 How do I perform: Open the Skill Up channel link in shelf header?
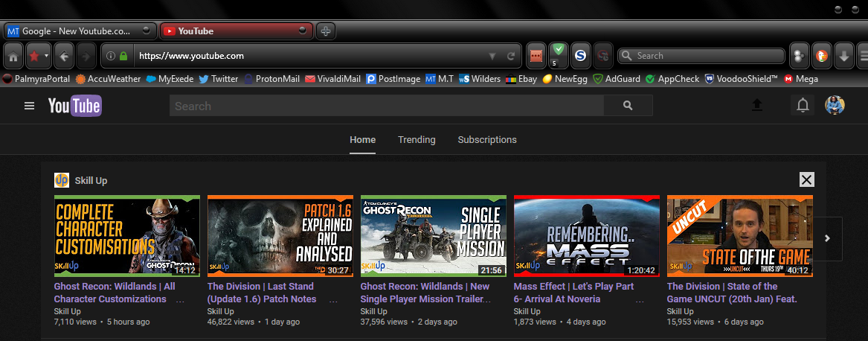point(92,180)
